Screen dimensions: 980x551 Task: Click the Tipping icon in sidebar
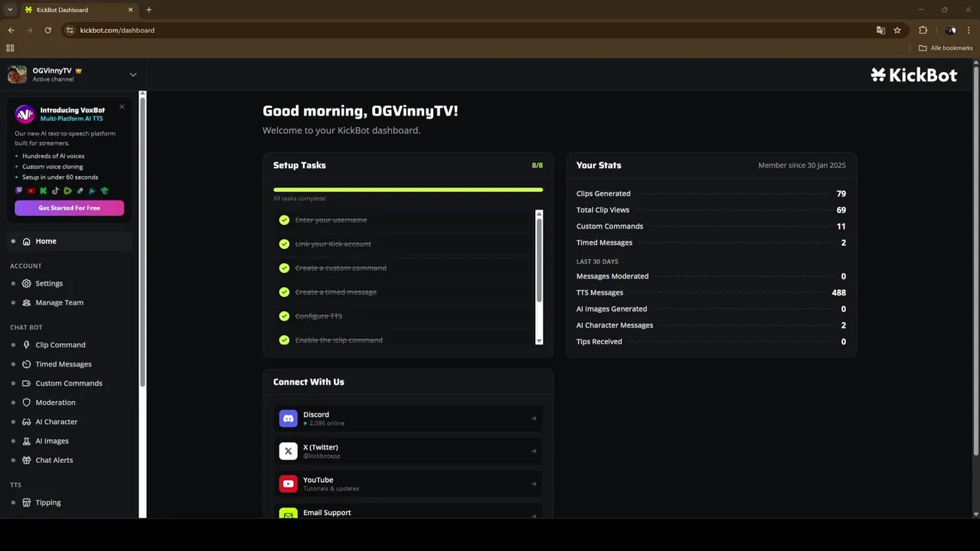27,503
